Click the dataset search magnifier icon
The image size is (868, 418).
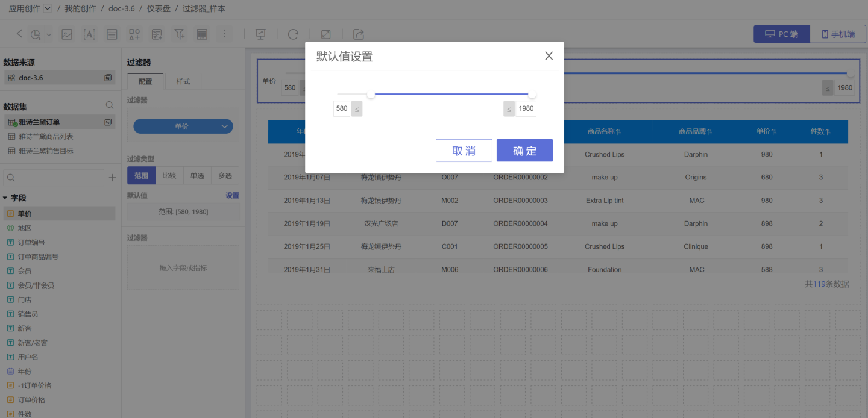point(110,105)
